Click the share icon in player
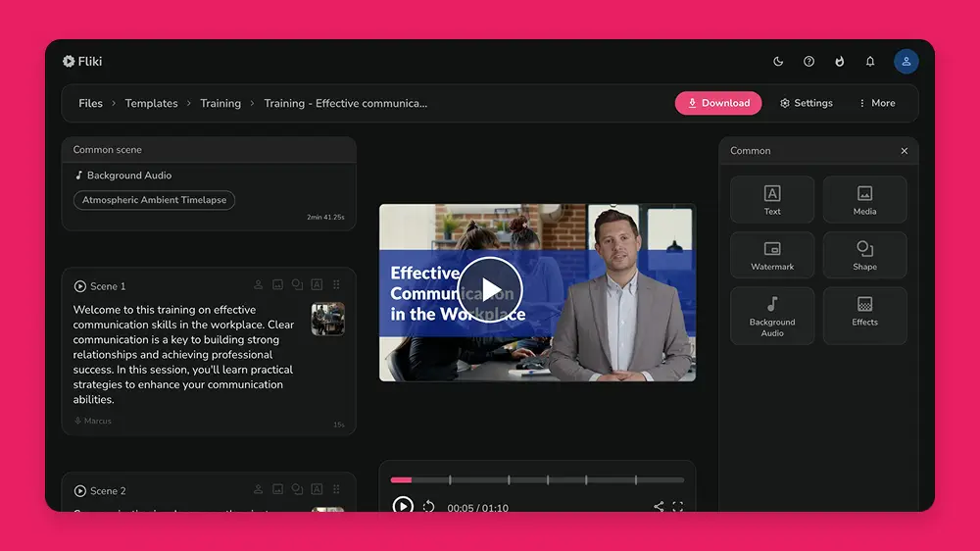 click(x=659, y=506)
